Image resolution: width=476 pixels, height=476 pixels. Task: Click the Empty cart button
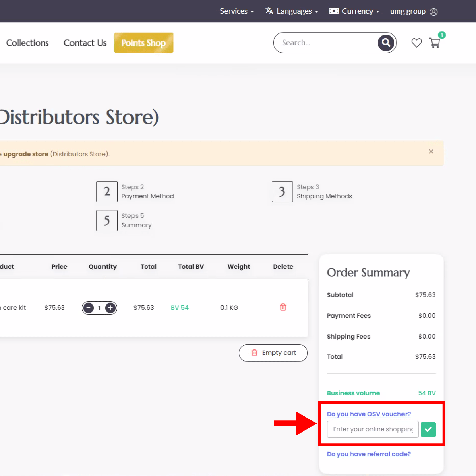pos(273,353)
